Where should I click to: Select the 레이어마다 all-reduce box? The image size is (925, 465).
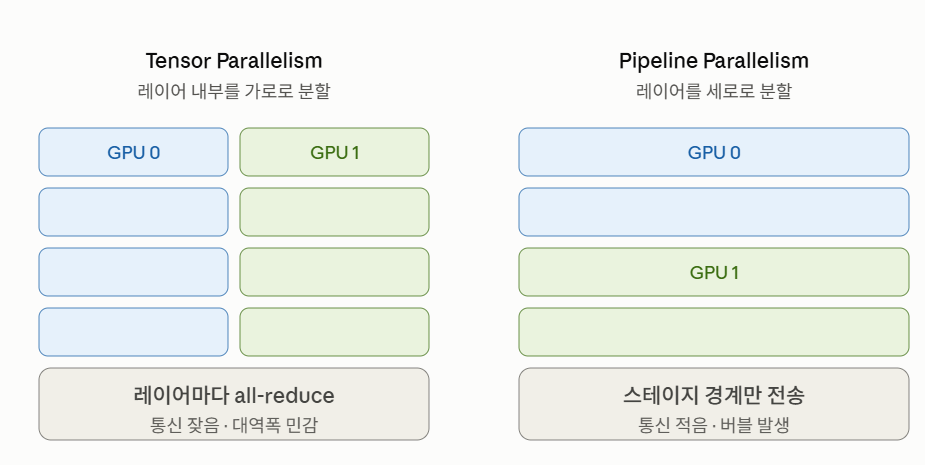234,404
